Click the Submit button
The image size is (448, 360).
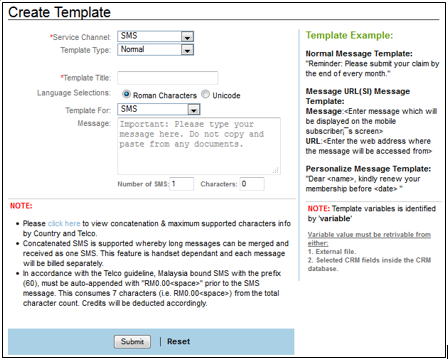(x=132, y=342)
